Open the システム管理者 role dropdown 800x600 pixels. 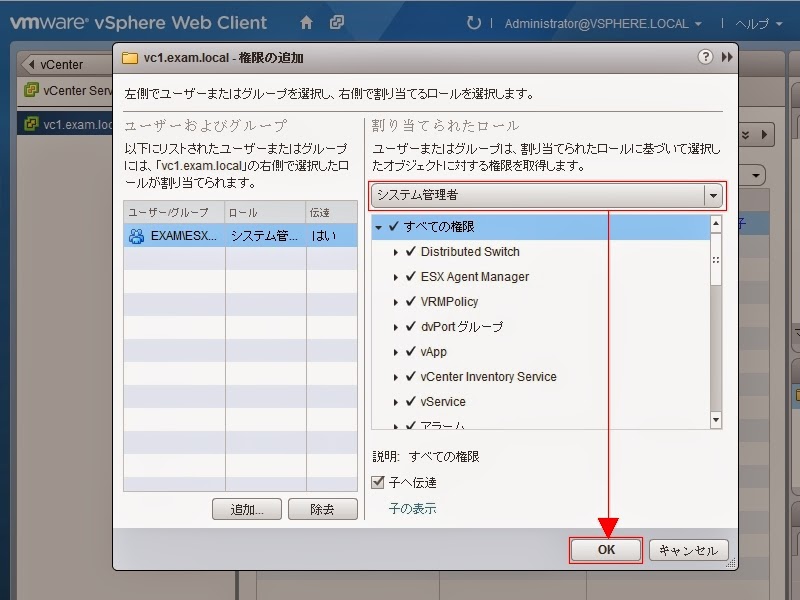[x=546, y=195]
